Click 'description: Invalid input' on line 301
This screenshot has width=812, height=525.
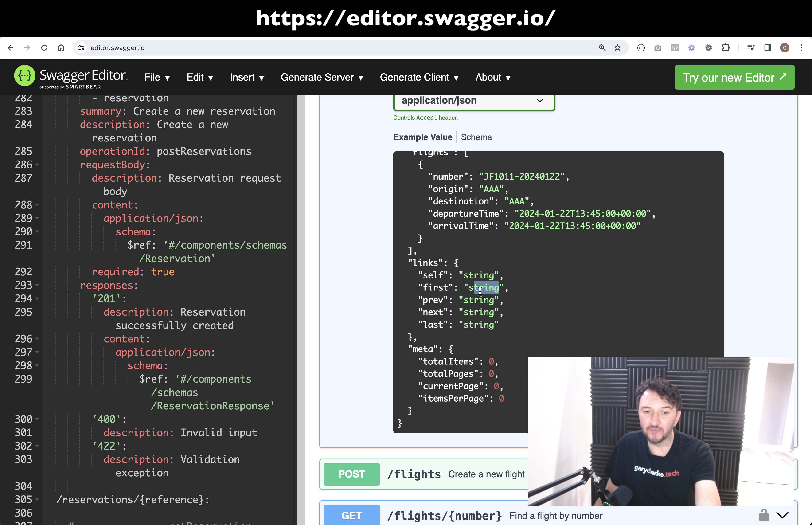pyautogui.click(x=180, y=433)
